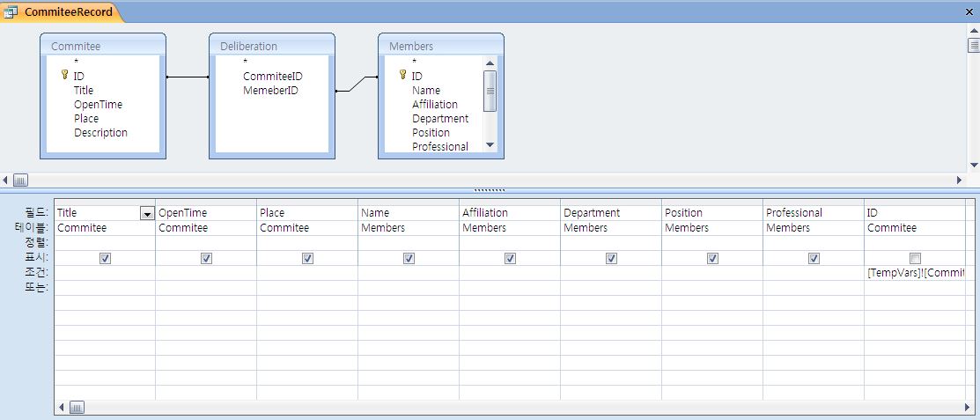The height and width of the screenshot is (420, 980).
Task: Click the key icon beside Commitee ID
Action: click(63, 75)
